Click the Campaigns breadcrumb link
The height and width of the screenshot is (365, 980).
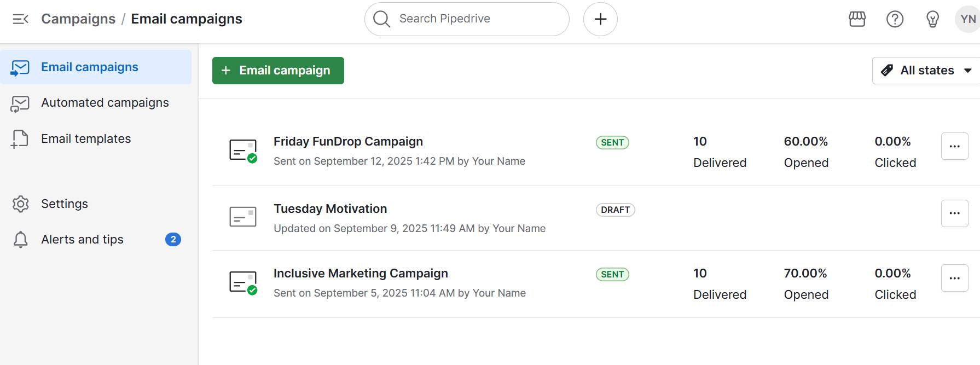78,19
